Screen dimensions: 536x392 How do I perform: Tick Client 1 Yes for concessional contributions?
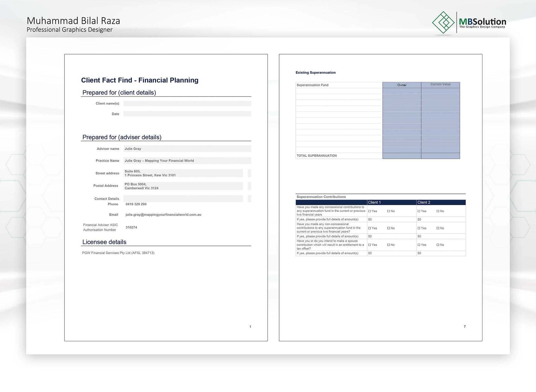coord(370,211)
